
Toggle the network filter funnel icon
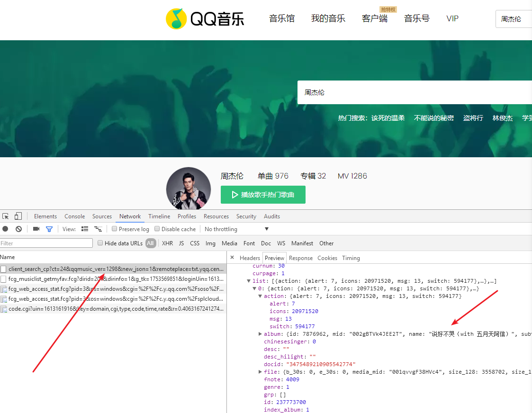coord(49,229)
